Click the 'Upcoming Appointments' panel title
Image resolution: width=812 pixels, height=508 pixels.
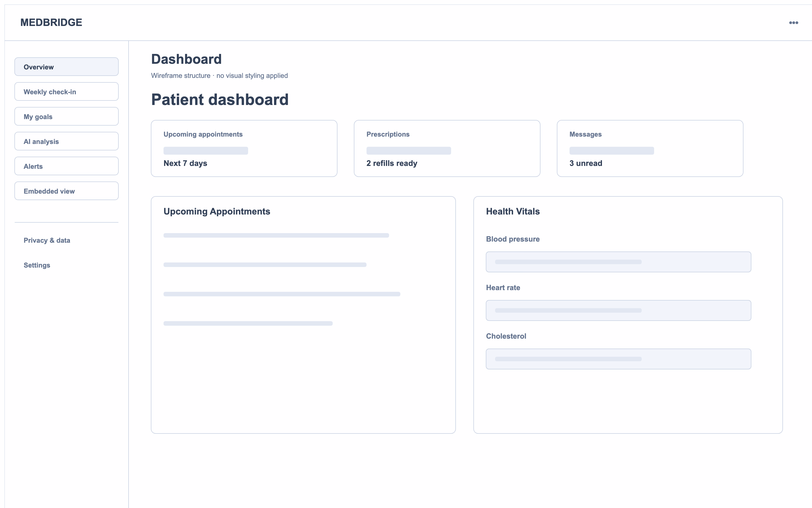[x=217, y=211]
